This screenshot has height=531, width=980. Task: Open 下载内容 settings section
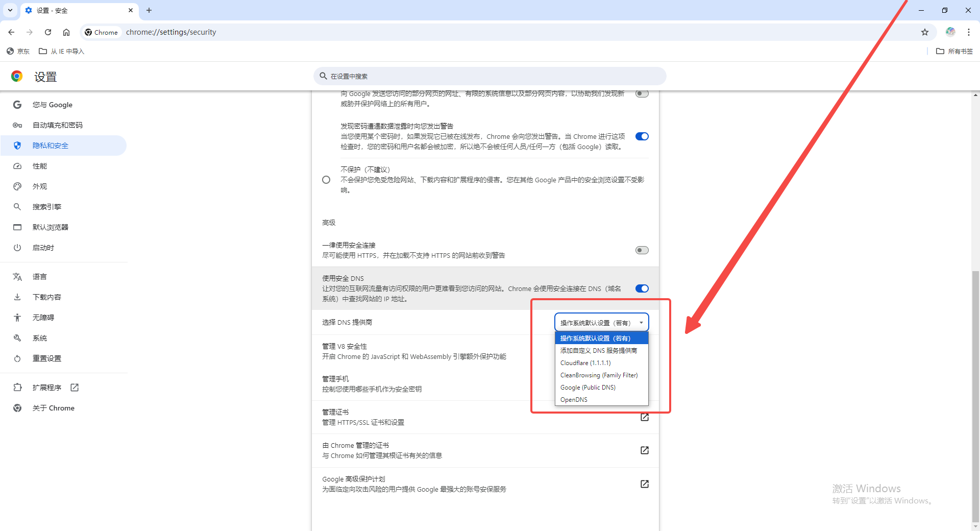64,297
